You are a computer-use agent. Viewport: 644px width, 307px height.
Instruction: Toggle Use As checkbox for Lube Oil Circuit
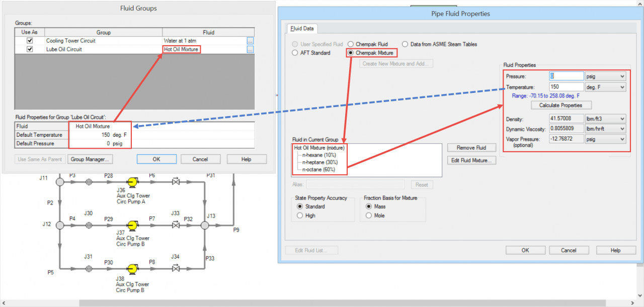(x=30, y=49)
